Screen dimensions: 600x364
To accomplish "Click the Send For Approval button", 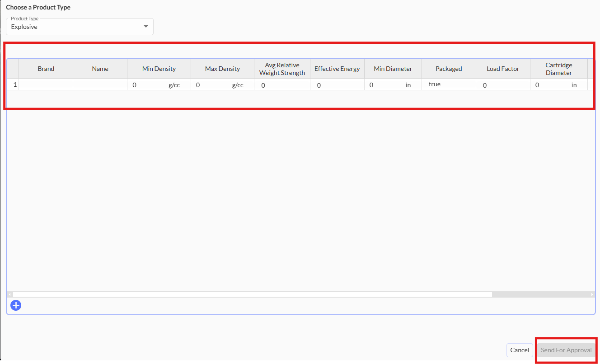I will [566, 350].
